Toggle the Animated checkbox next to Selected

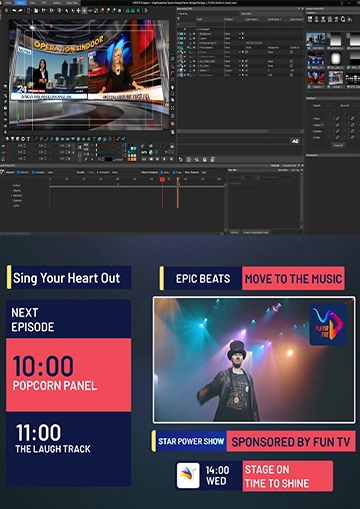33,172
